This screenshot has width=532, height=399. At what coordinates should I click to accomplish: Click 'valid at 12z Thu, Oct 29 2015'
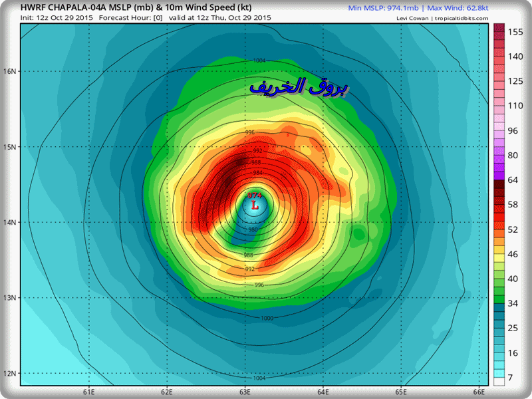pos(220,18)
